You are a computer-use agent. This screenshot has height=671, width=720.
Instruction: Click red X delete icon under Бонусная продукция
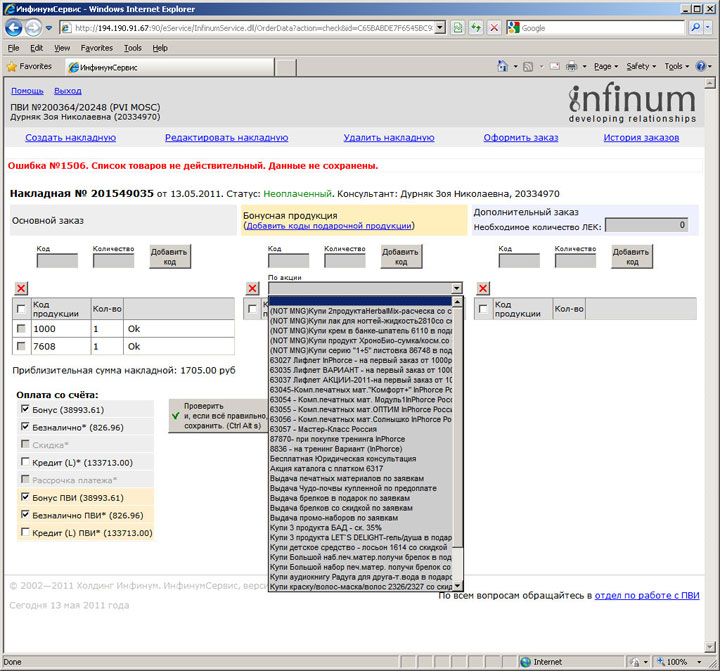point(253,288)
